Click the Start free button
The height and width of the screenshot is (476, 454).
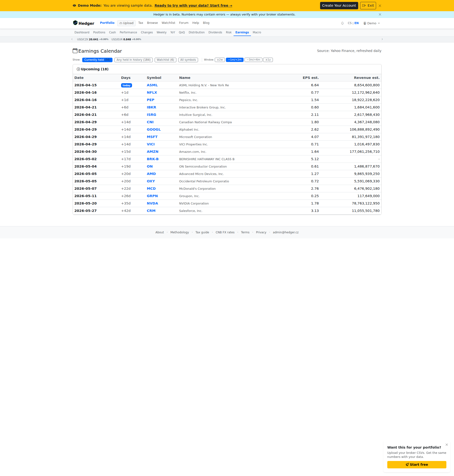click(x=417, y=465)
